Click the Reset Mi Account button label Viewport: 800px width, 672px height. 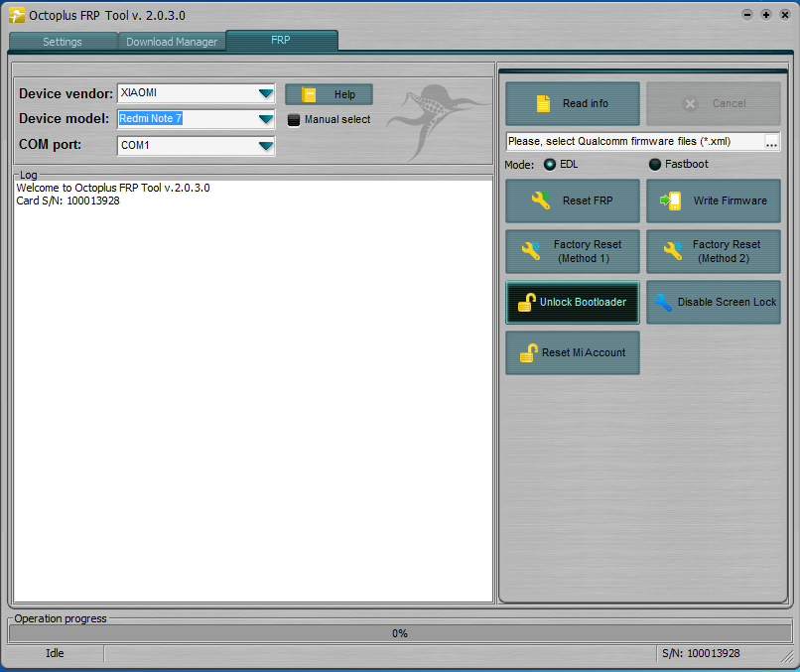[584, 352]
